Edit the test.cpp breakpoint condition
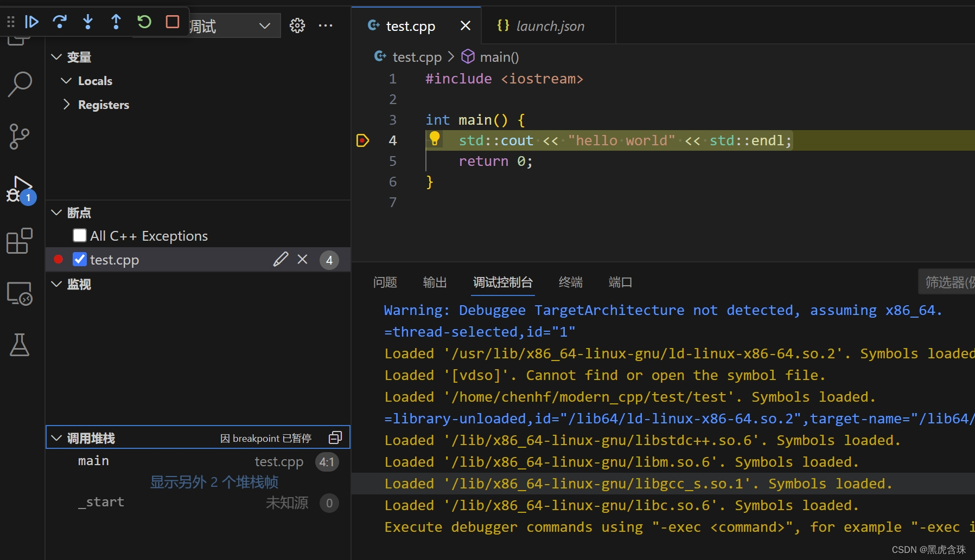 [281, 260]
